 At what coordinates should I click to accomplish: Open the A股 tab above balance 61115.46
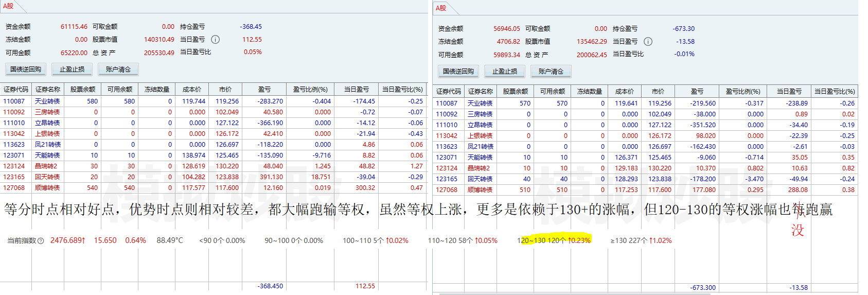9,6
